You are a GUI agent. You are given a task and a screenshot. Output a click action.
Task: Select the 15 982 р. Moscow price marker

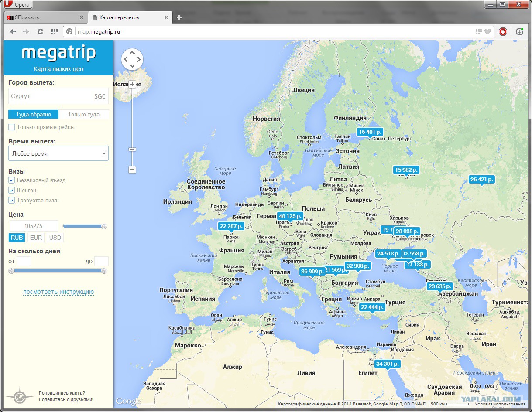pos(406,170)
